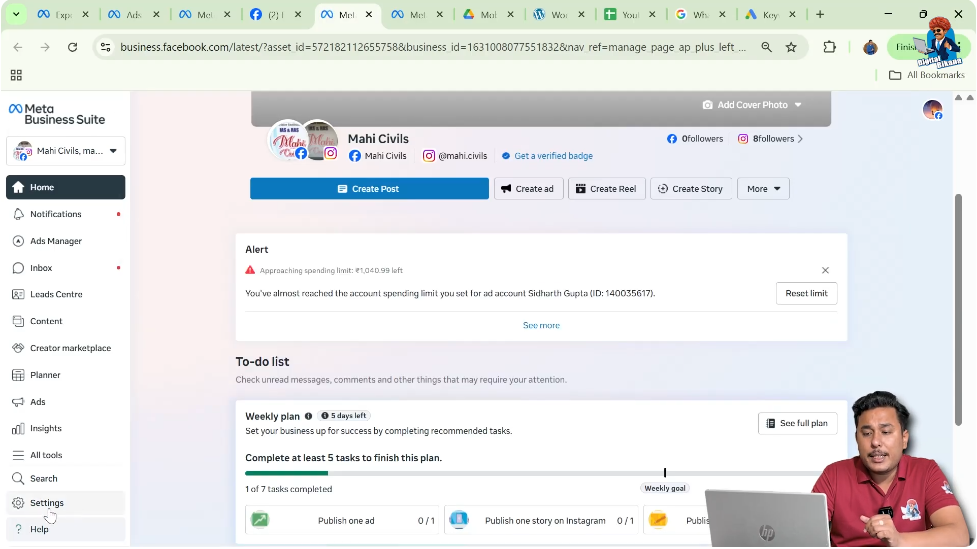
Task: Click the page vertical scrollbar
Action: point(959,310)
